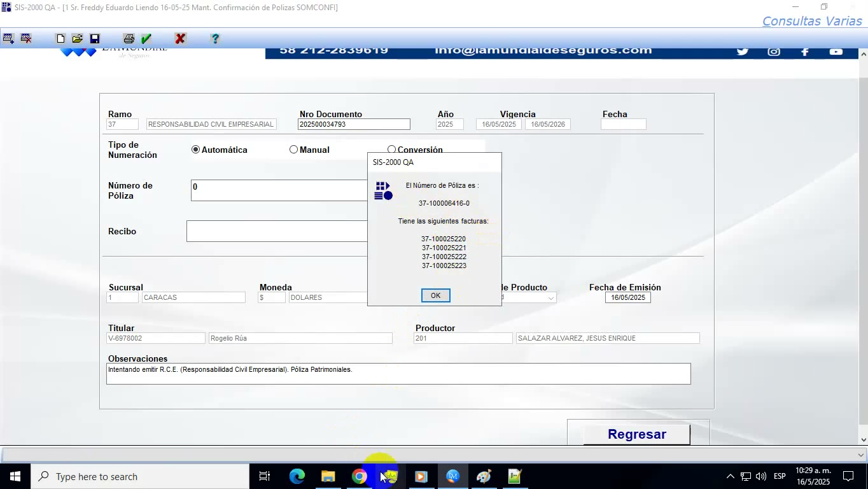The height and width of the screenshot is (489, 868).
Task: Click the delete row toolbar icon
Action: pyautogui.click(x=26, y=39)
